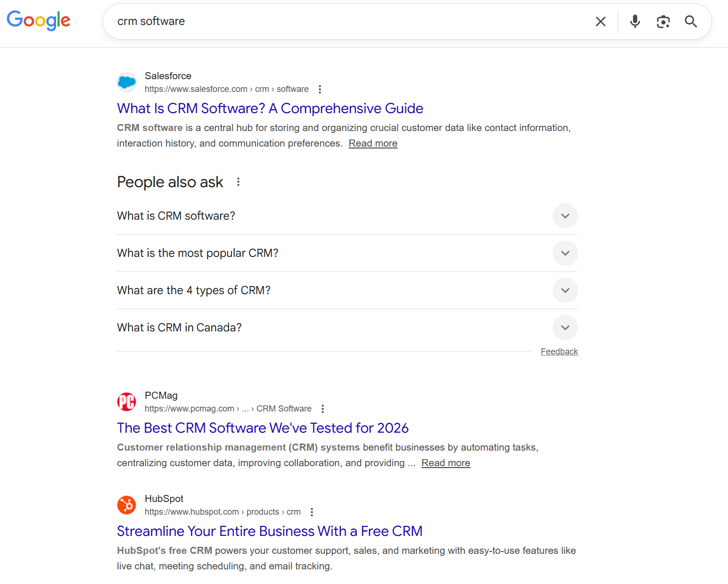
Task: Click the search magnifier icon
Action: [x=690, y=21]
